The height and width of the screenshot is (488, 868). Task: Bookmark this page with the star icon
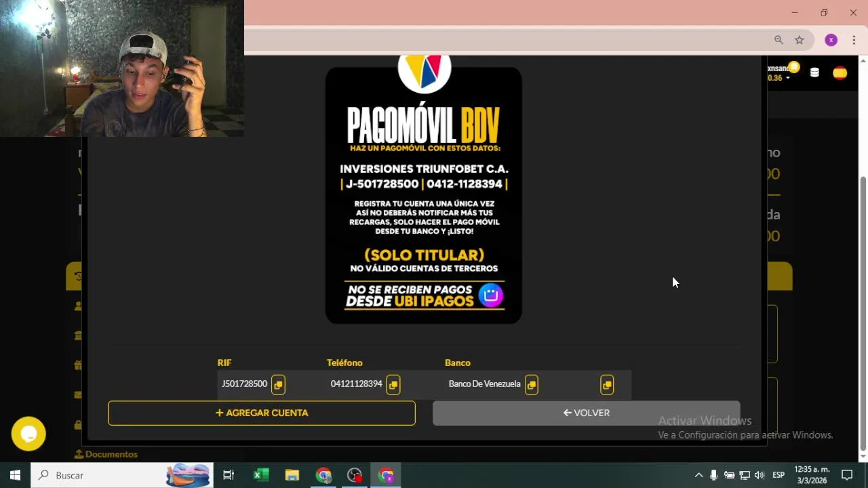[x=800, y=40]
